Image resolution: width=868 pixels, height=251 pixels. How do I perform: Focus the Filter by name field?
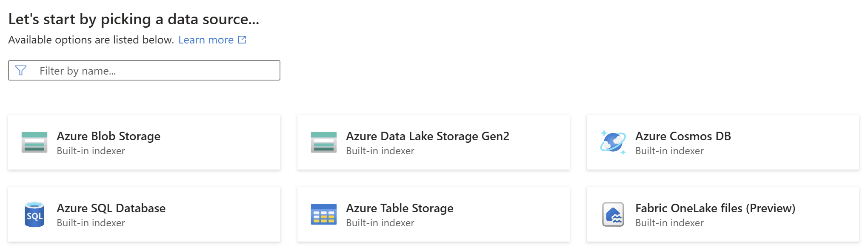144,70
